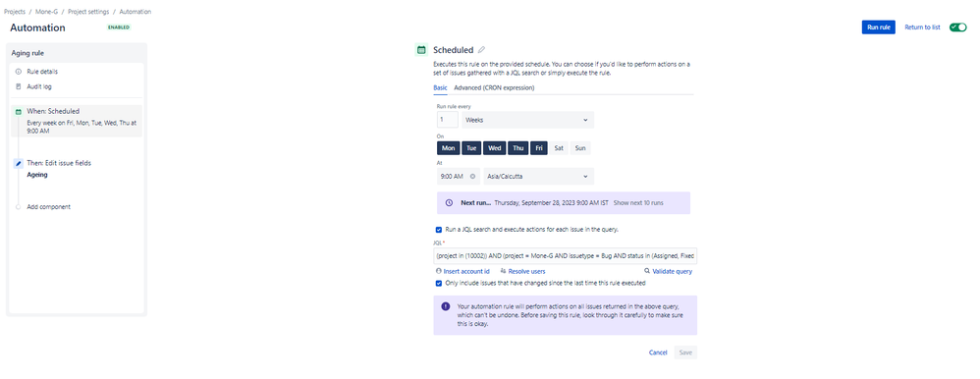The width and height of the screenshot is (980, 379).
Task: Click the clock icon in Next run panel
Action: point(449,203)
